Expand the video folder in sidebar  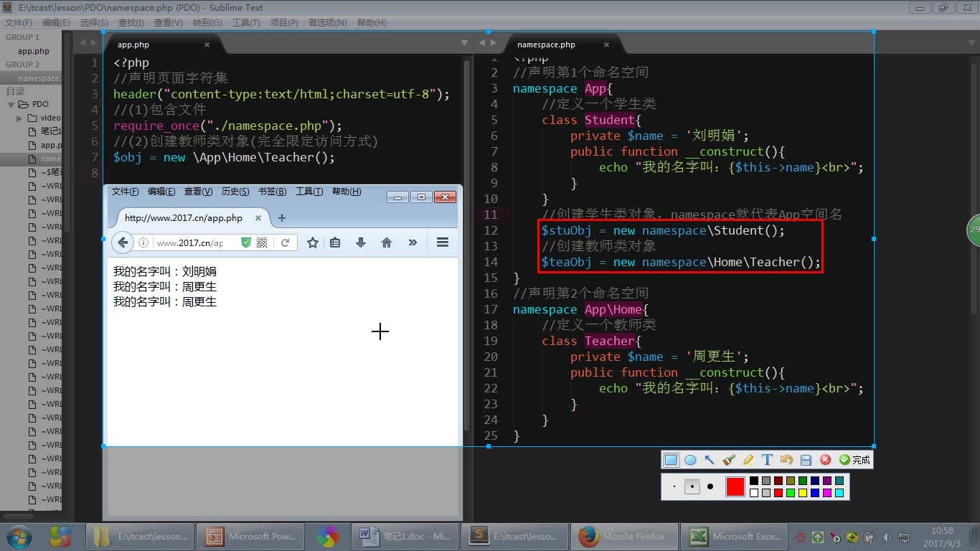coord(19,118)
